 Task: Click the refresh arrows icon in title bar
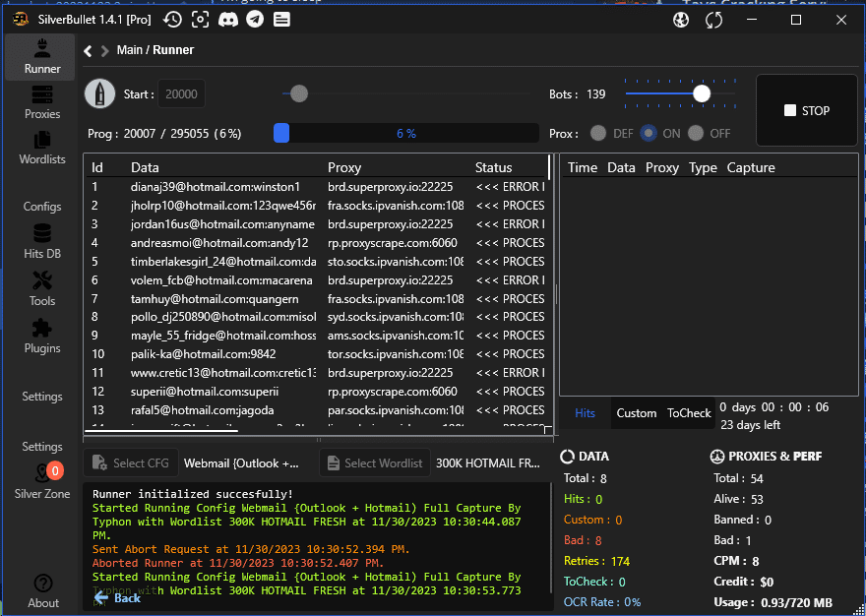pos(713,20)
